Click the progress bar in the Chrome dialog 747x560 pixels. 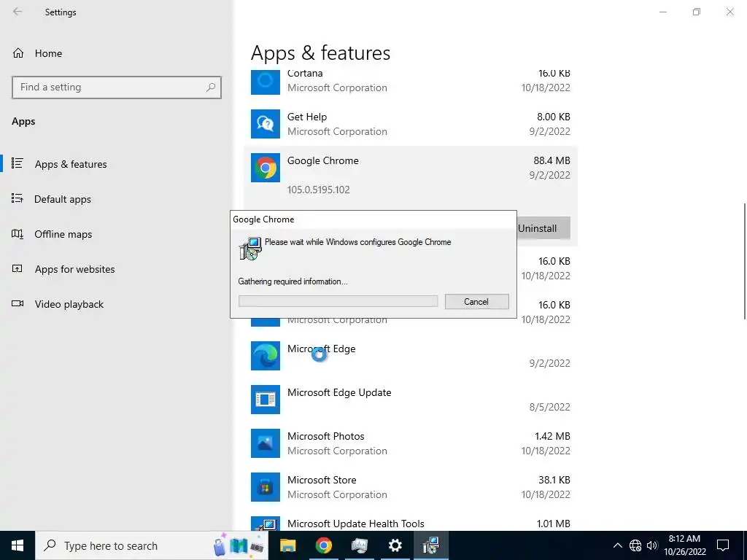(x=338, y=301)
